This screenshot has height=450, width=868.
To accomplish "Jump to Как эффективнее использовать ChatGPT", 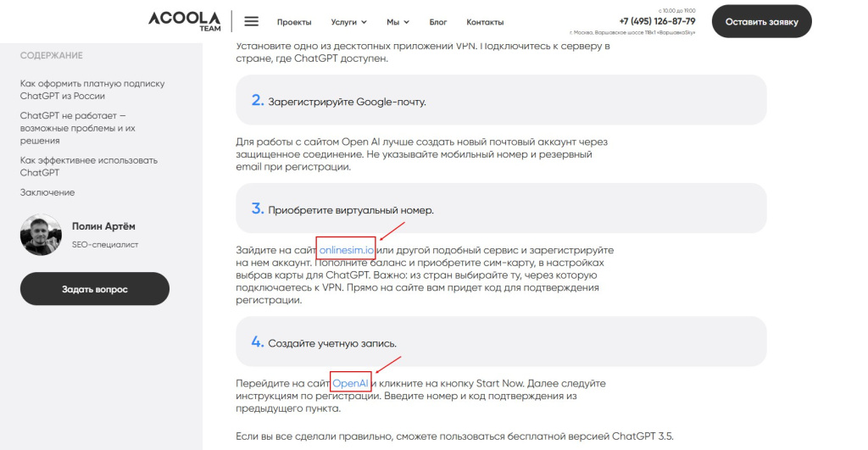I will (x=88, y=166).
